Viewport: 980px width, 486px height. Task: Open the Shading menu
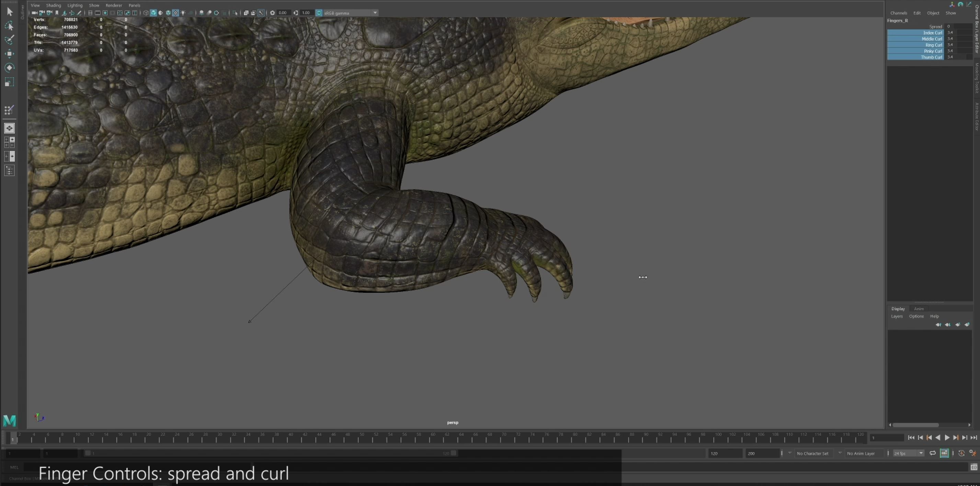(53, 5)
